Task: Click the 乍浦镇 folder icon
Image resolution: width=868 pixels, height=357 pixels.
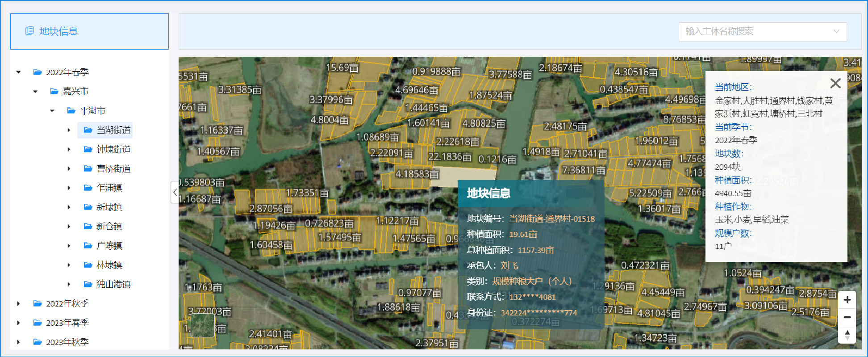Action: coord(88,188)
